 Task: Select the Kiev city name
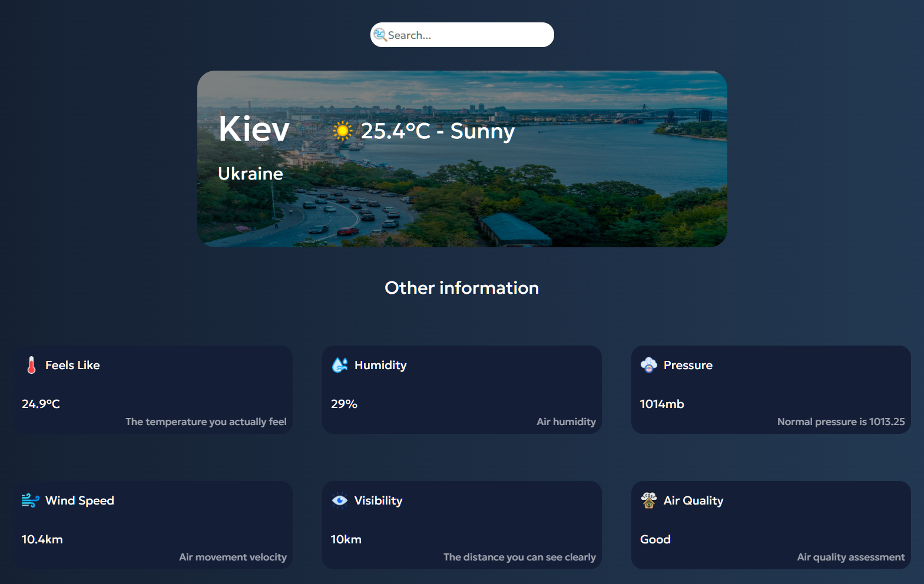point(254,129)
